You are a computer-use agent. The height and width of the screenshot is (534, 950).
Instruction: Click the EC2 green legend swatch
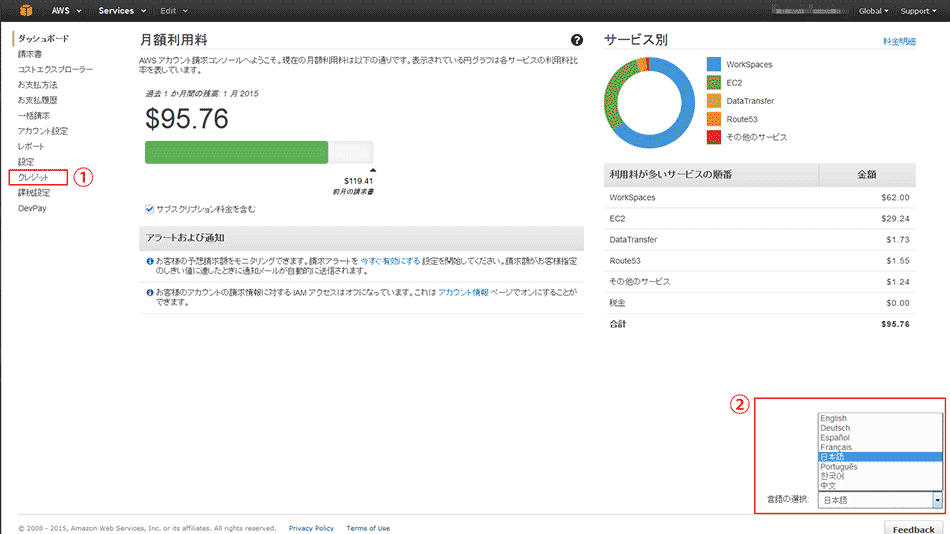(714, 82)
